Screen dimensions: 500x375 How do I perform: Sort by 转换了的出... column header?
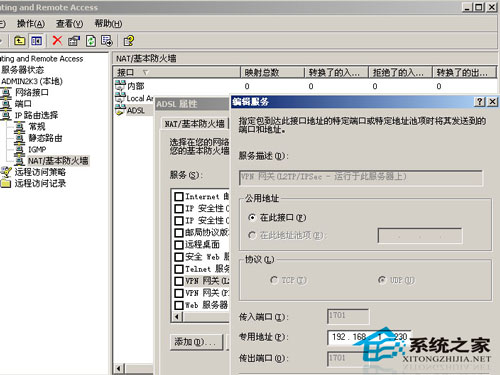tap(464, 72)
